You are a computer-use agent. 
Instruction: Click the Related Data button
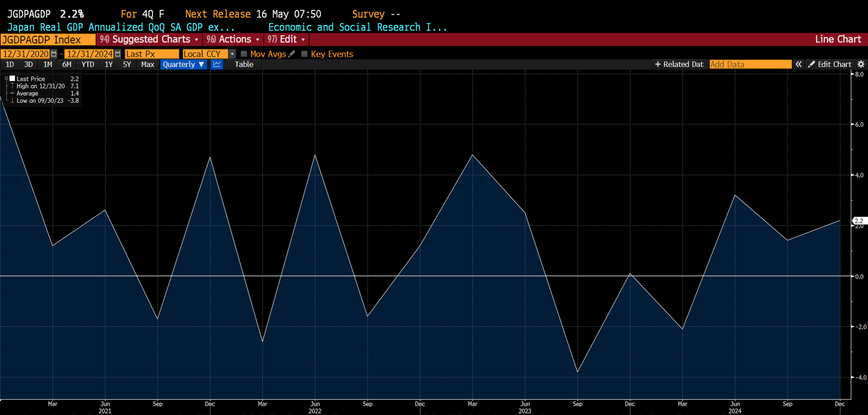click(679, 64)
